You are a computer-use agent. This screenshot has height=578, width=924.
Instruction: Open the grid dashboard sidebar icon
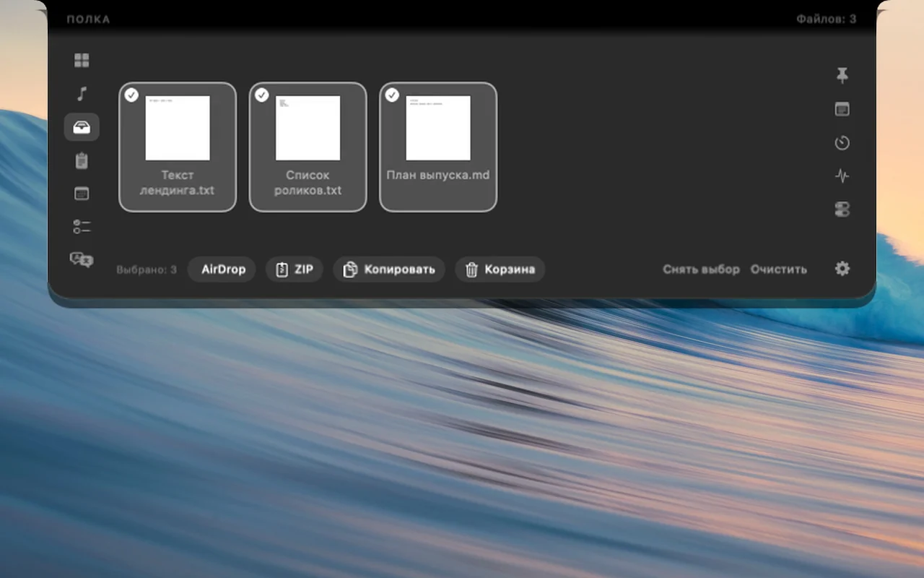click(82, 61)
